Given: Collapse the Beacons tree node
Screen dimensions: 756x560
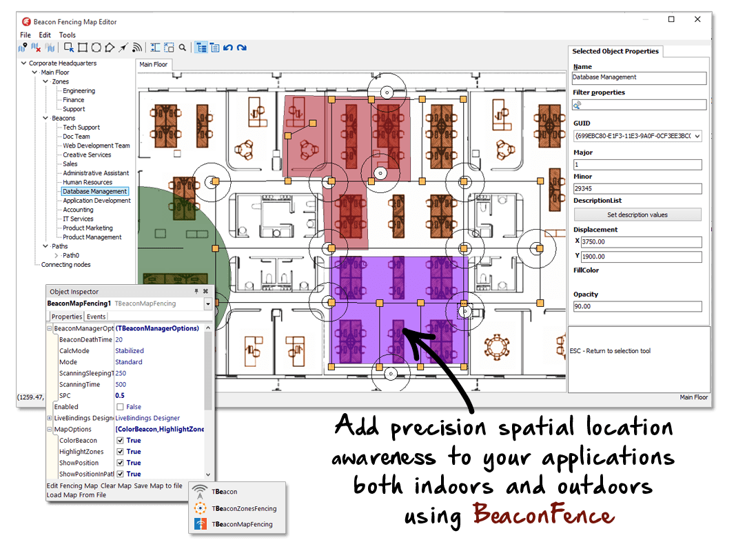Looking at the screenshot, I should click(x=45, y=118).
